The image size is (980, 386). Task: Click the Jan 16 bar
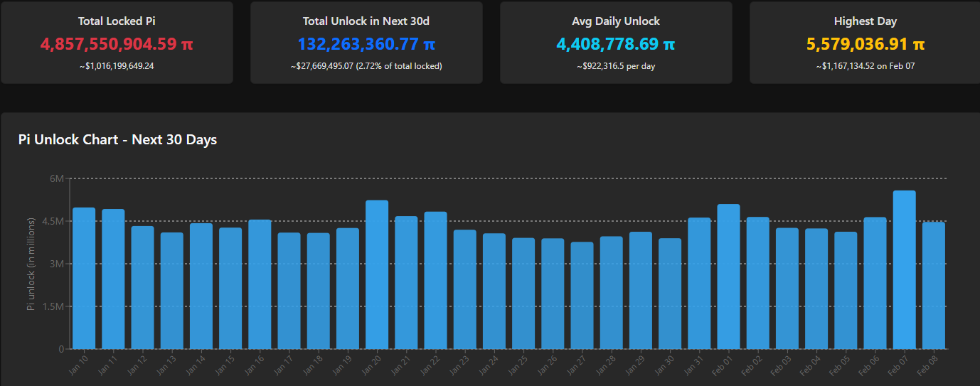tap(260, 284)
